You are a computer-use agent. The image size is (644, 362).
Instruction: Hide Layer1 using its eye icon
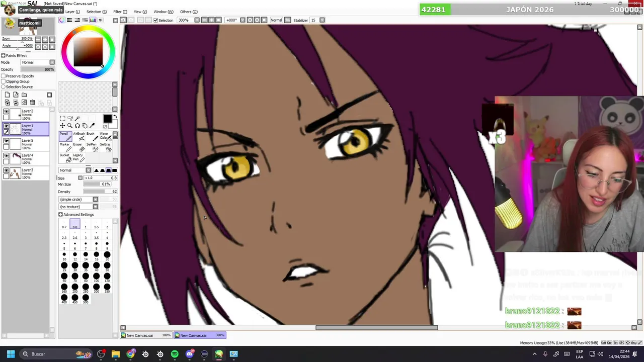6,126
